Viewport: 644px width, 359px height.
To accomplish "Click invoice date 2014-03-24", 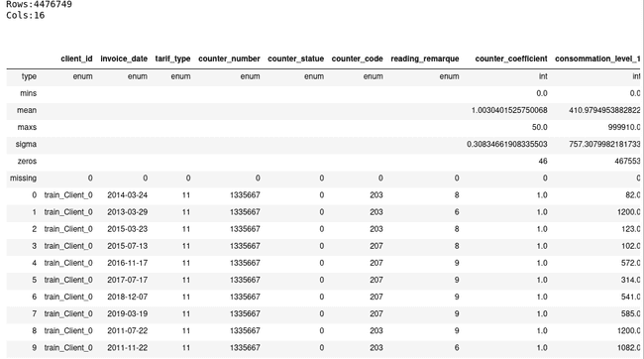I will (x=128, y=195).
